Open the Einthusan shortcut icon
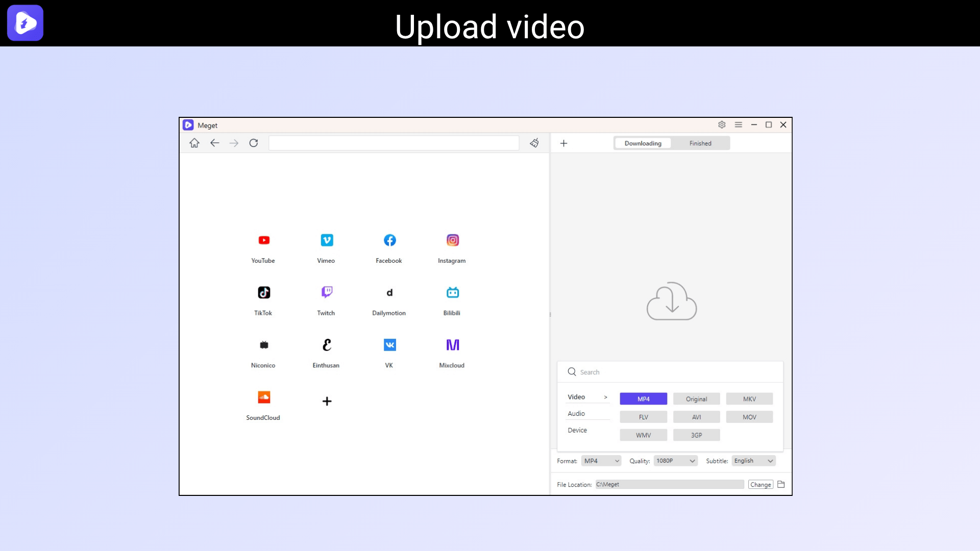 point(327,345)
